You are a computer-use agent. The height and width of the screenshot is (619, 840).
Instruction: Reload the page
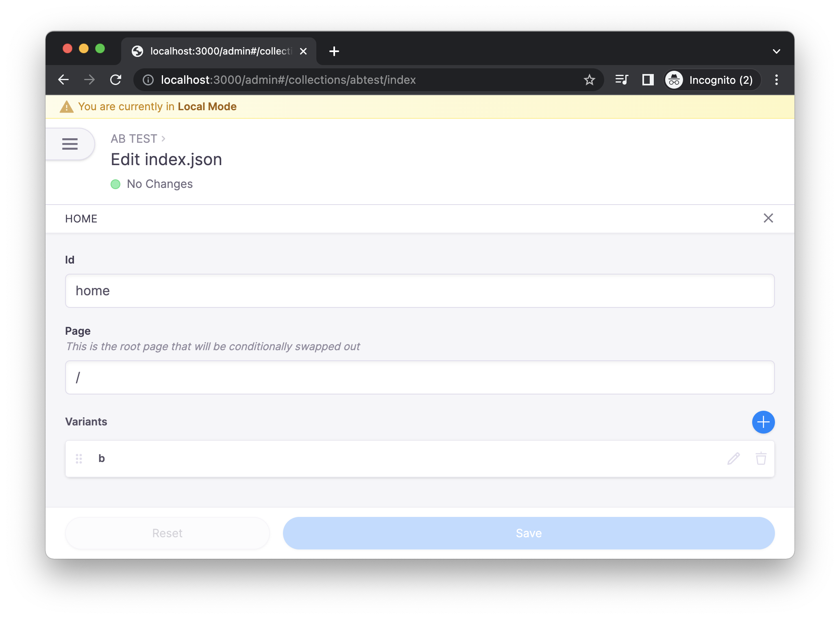[x=116, y=80]
